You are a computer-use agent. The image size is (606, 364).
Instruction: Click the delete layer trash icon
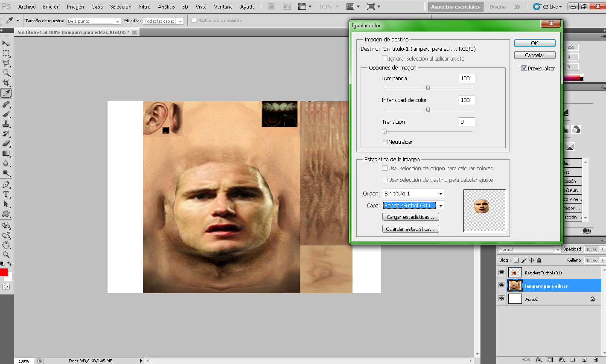[596, 360]
